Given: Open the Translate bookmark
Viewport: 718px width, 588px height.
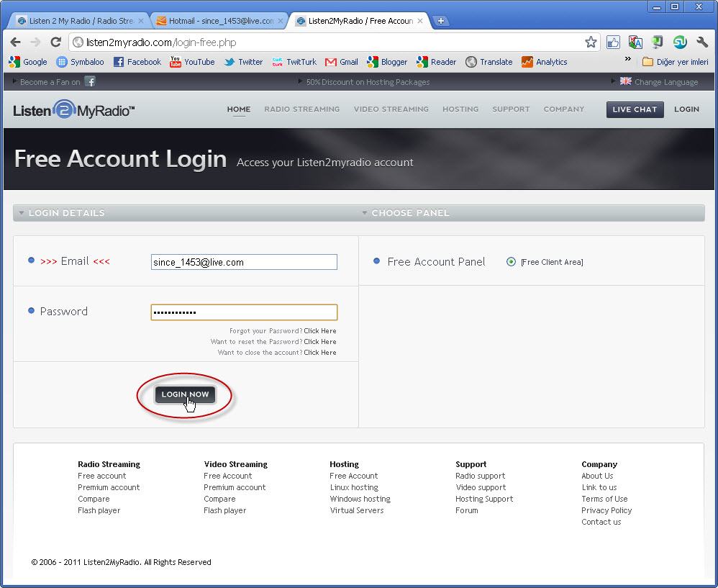Looking at the screenshot, I should point(489,62).
